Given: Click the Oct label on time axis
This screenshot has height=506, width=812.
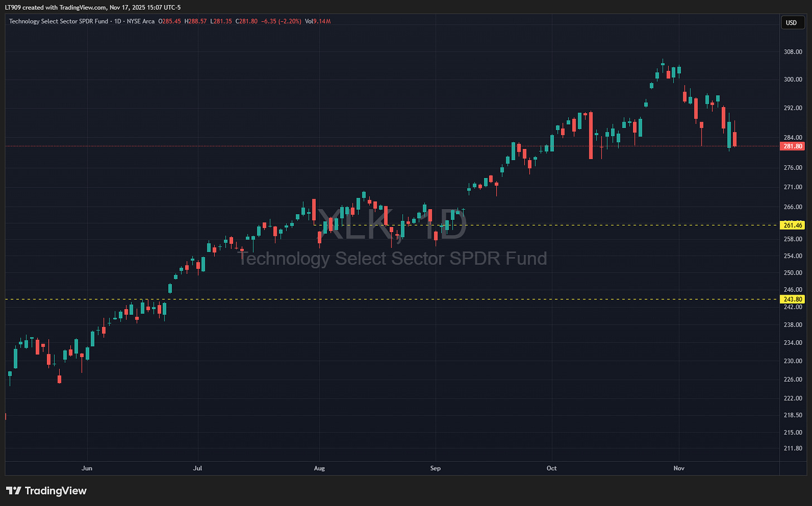Looking at the screenshot, I should [552, 468].
